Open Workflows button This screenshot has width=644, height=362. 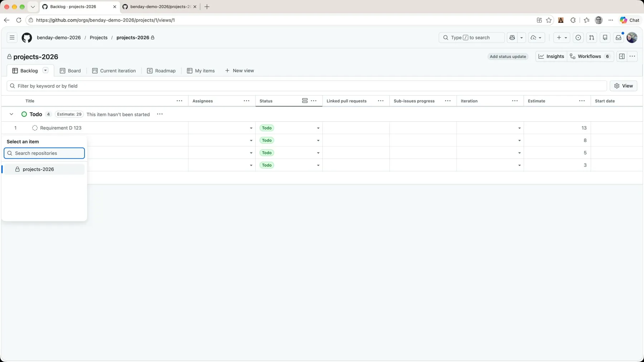coord(590,57)
